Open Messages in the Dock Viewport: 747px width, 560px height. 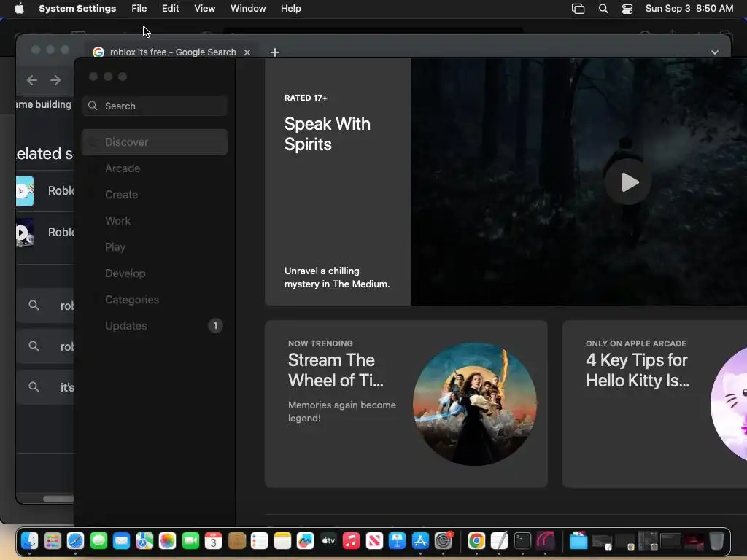pyautogui.click(x=98, y=541)
